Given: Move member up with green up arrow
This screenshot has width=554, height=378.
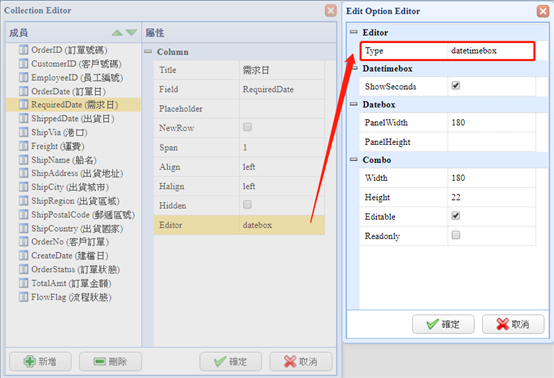Looking at the screenshot, I should (x=117, y=33).
